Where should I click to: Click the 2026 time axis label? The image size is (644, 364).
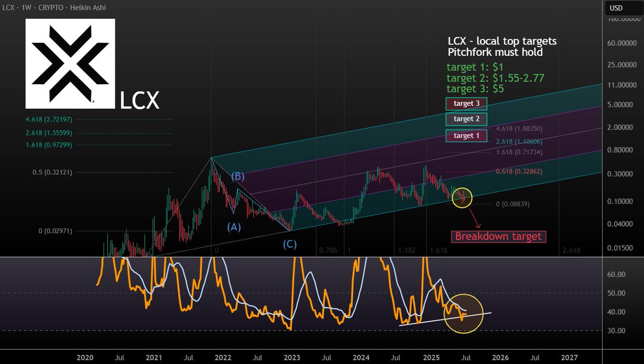[500, 356]
